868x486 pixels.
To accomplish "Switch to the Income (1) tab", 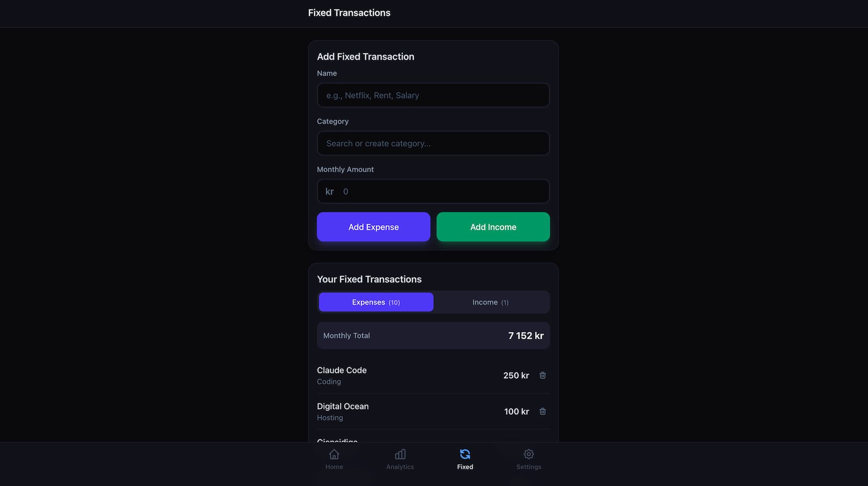I will tap(490, 303).
